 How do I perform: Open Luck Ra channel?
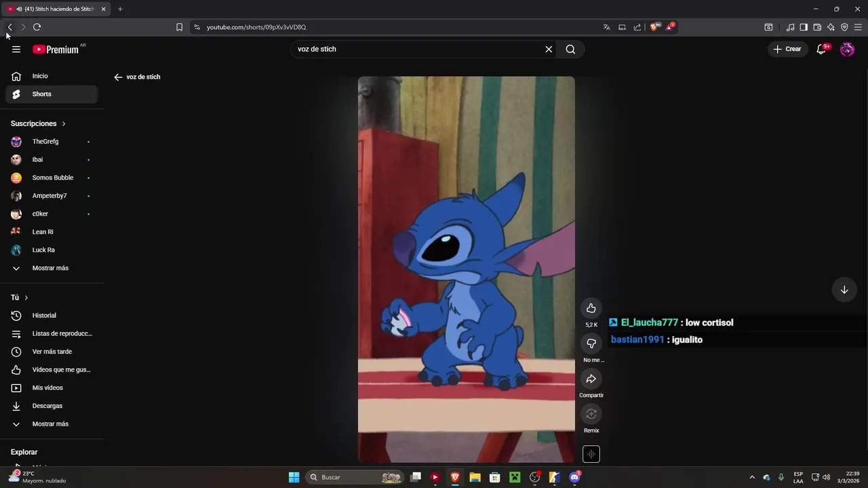coord(52,250)
